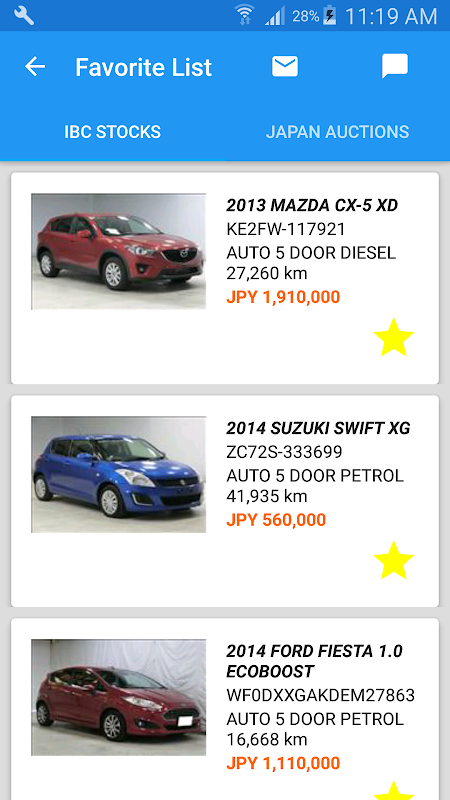Select the JPY 1,910,000 price
Viewport: 450px width, 800px height.
click(283, 297)
